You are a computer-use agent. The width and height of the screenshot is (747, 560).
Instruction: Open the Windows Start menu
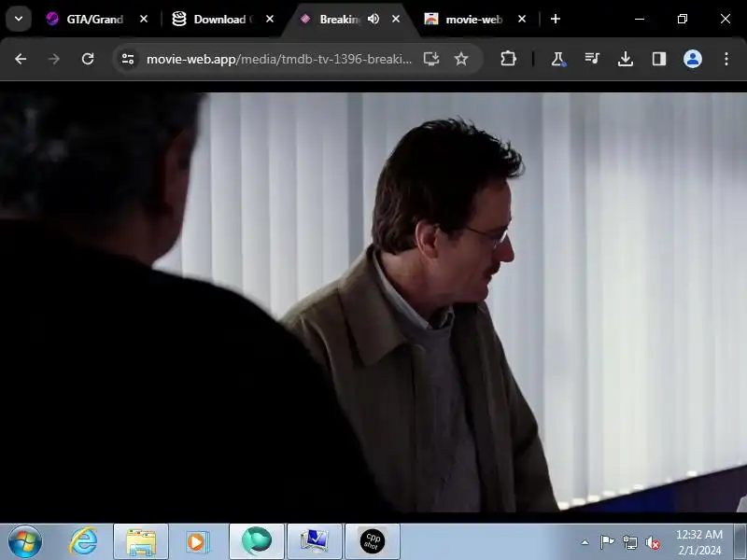(25, 541)
